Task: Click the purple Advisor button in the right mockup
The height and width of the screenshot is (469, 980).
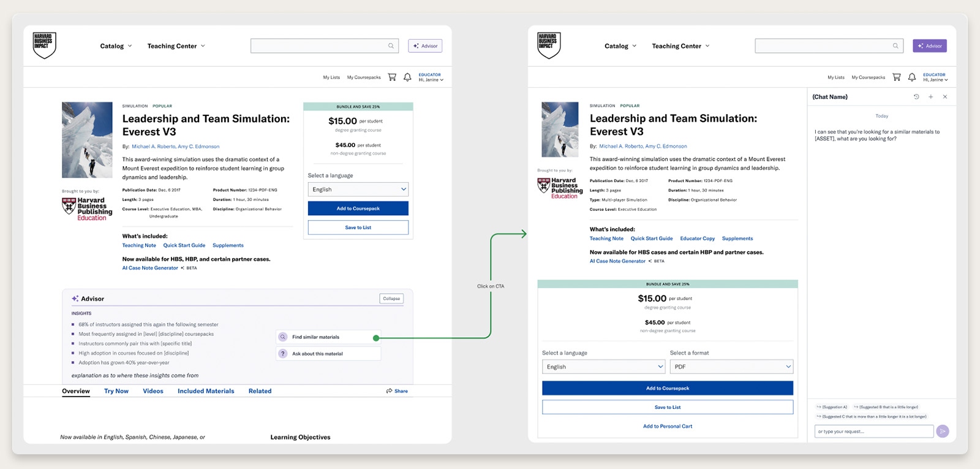Action: pyautogui.click(x=930, y=46)
